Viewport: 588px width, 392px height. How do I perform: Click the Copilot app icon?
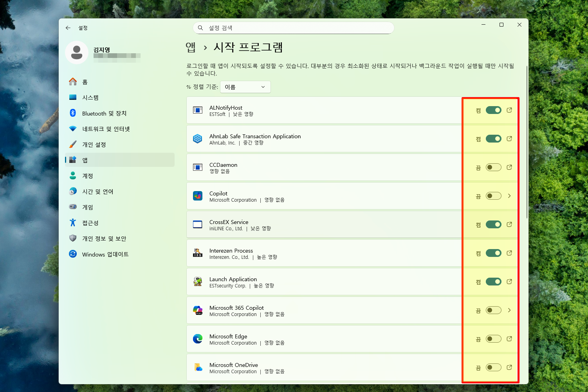click(x=198, y=196)
